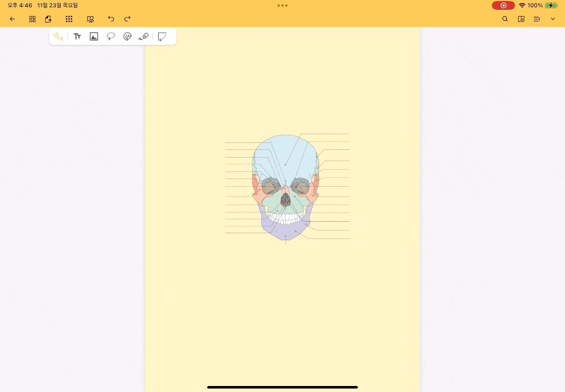Open the sticker tool
The image size is (565, 392).
pos(127,36)
